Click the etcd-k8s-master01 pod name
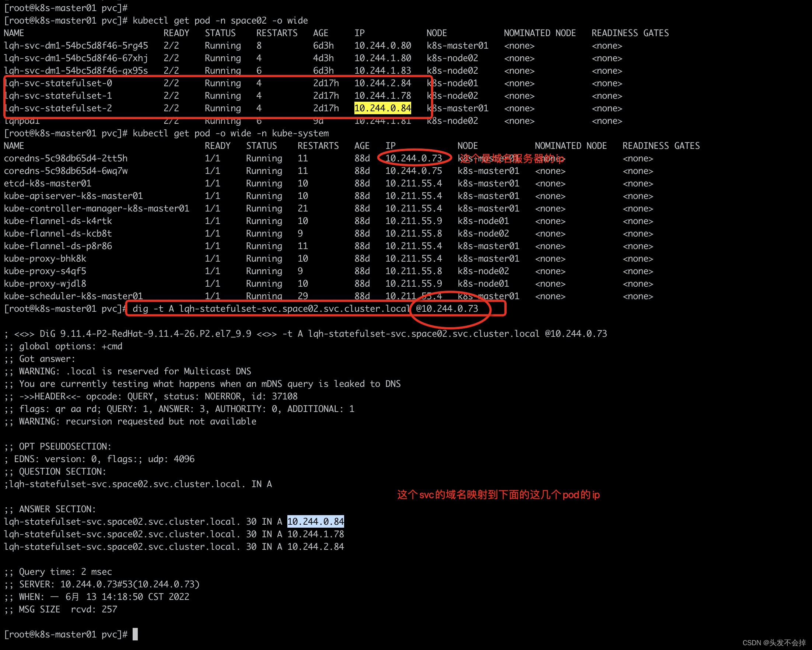Viewport: 812px width, 650px height. coord(48,184)
